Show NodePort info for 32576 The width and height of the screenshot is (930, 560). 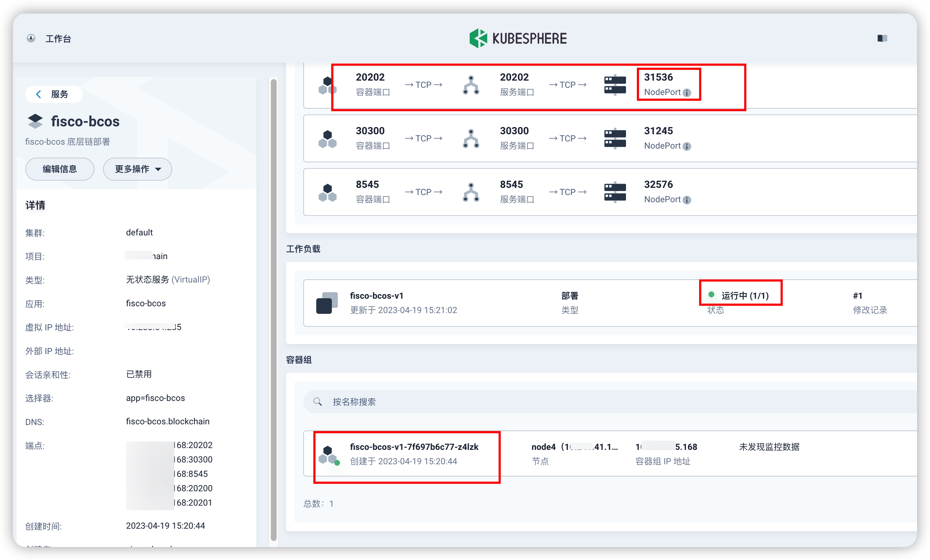tap(687, 200)
